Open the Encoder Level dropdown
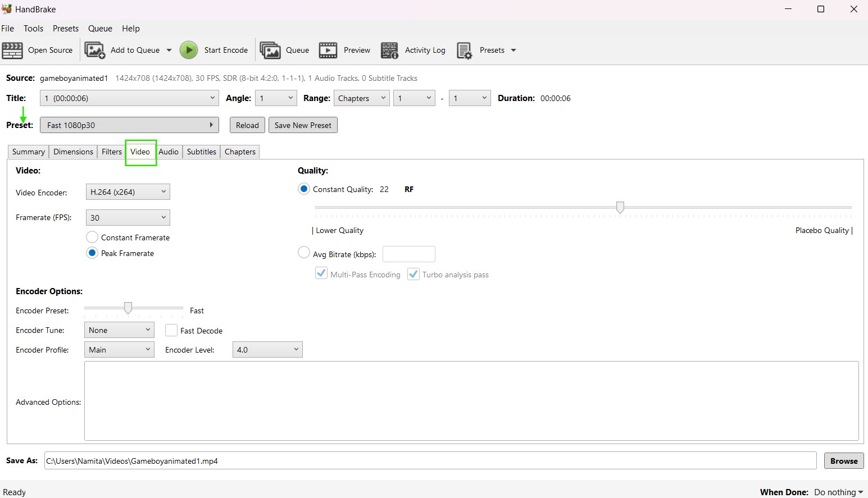868x498 pixels. point(267,350)
